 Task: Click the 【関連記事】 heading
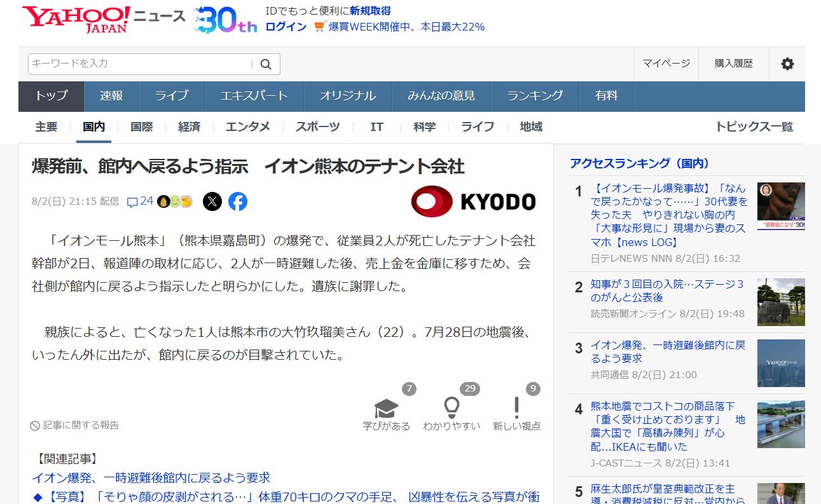[67, 459]
